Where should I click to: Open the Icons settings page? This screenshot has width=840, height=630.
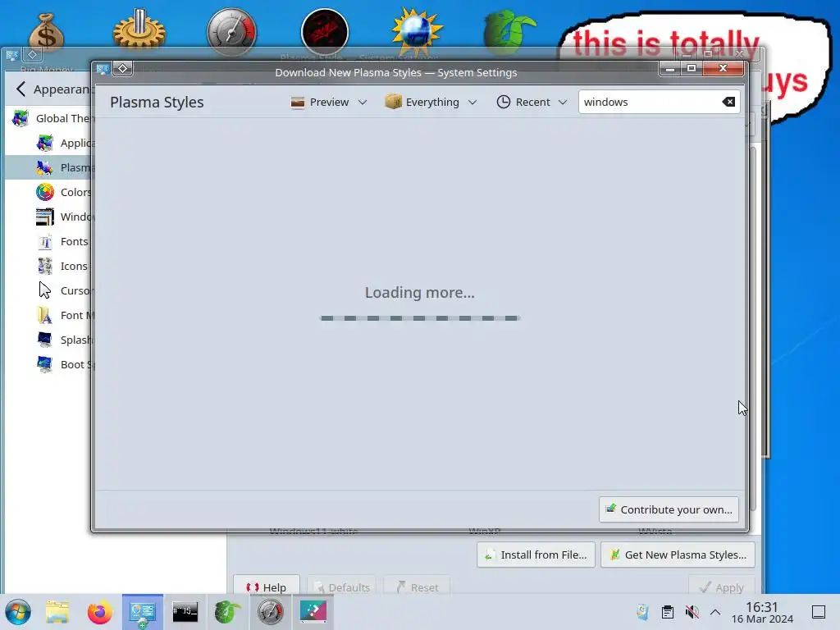point(49,267)
